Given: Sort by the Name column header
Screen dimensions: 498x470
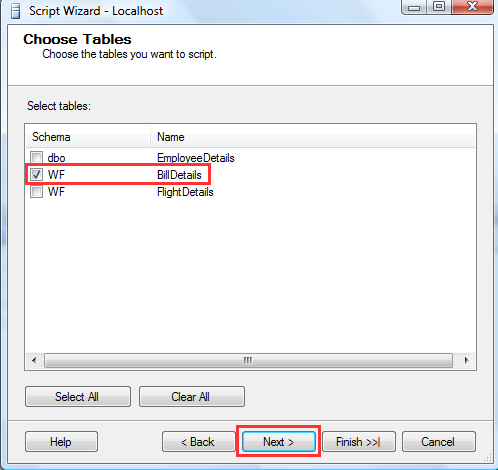Looking at the screenshot, I should 313,137.
